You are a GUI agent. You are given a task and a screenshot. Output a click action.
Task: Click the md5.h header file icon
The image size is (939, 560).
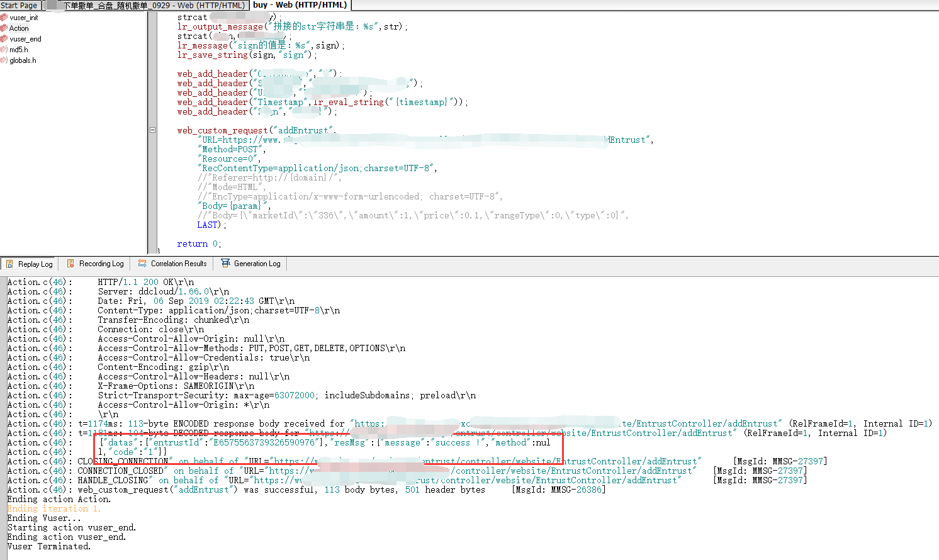pos(5,49)
